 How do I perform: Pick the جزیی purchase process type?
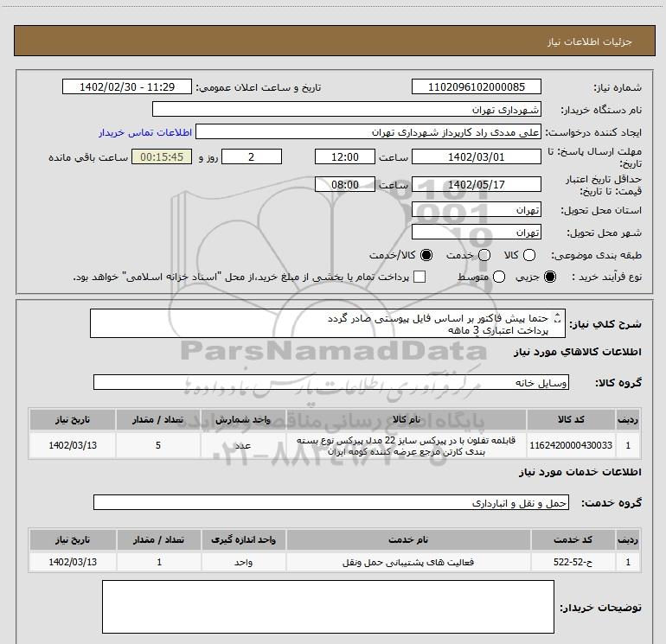pyautogui.click(x=552, y=277)
